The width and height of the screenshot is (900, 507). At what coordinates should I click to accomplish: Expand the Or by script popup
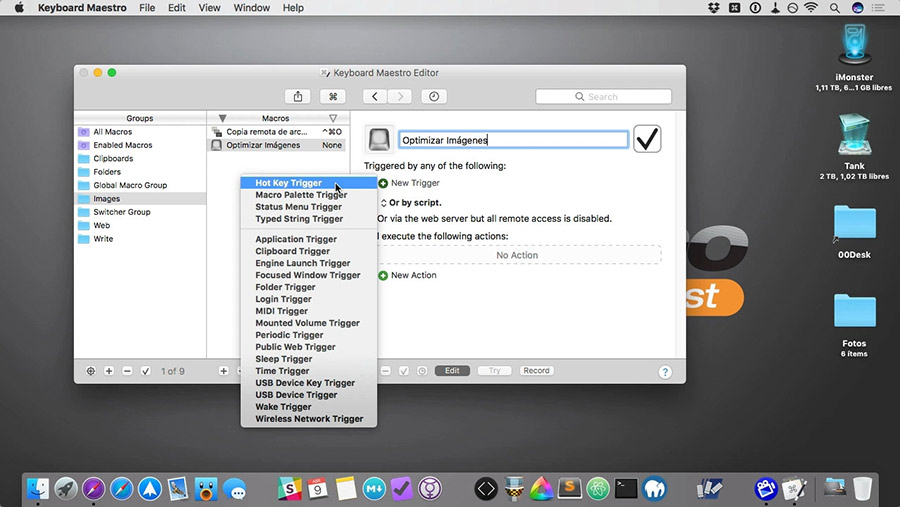point(383,203)
